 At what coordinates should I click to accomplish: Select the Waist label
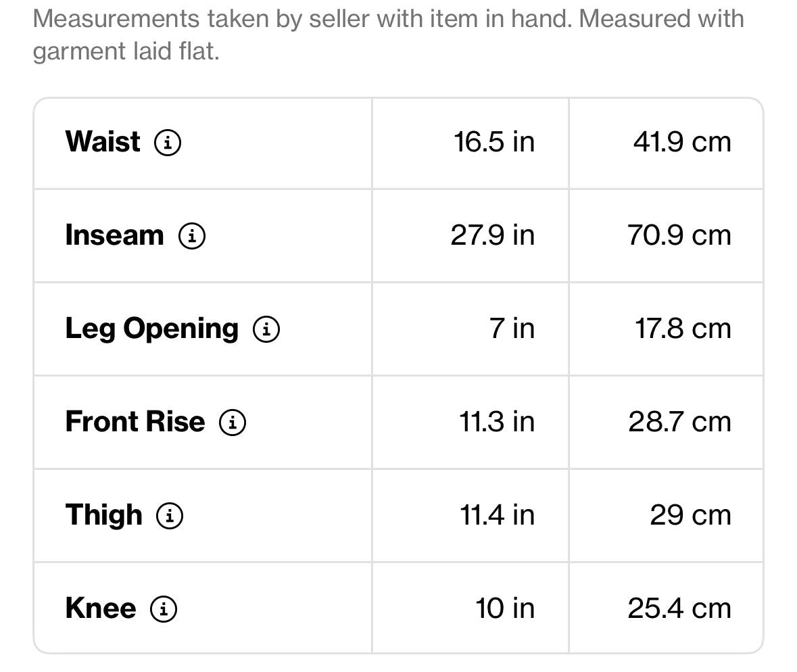(x=103, y=141)
